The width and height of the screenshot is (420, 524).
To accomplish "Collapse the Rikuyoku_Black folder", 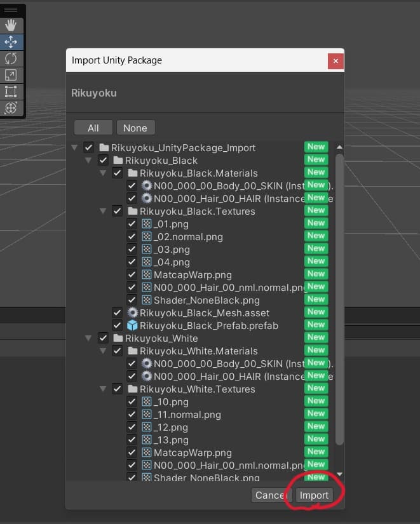I will [x=89, y=160].
